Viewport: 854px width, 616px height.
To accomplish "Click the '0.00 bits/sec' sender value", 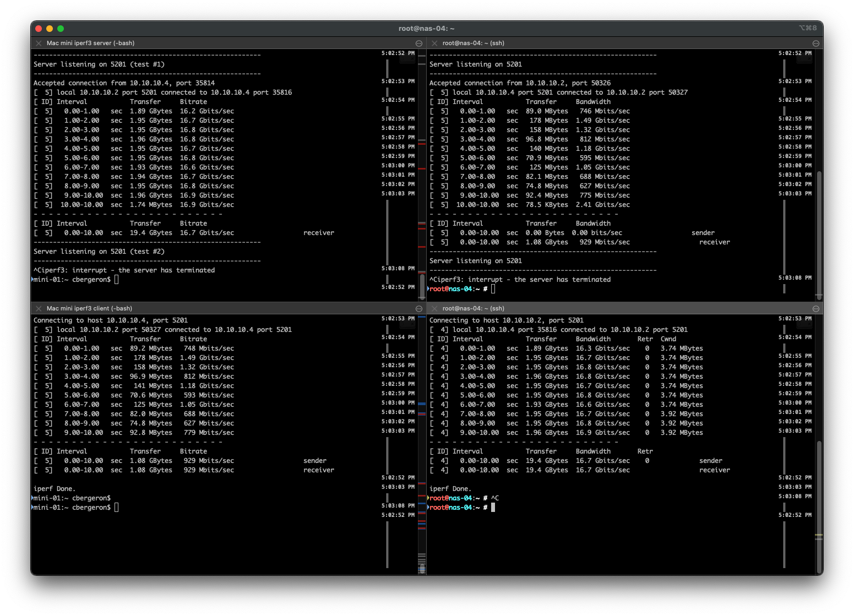I will (x=597, y=233).
